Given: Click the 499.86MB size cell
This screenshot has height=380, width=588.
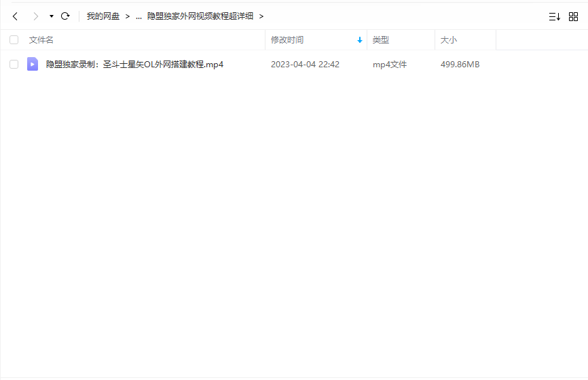Looking at the screenshot, I should click(460, 65).
